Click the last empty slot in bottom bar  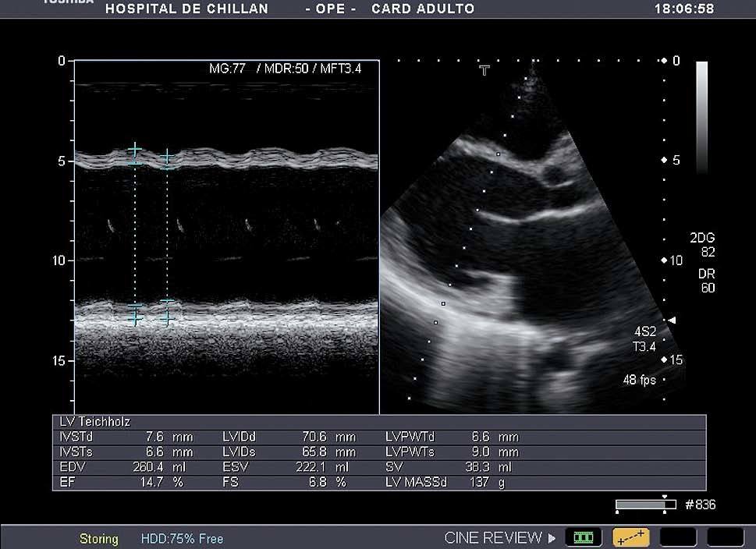click(725, 537)
